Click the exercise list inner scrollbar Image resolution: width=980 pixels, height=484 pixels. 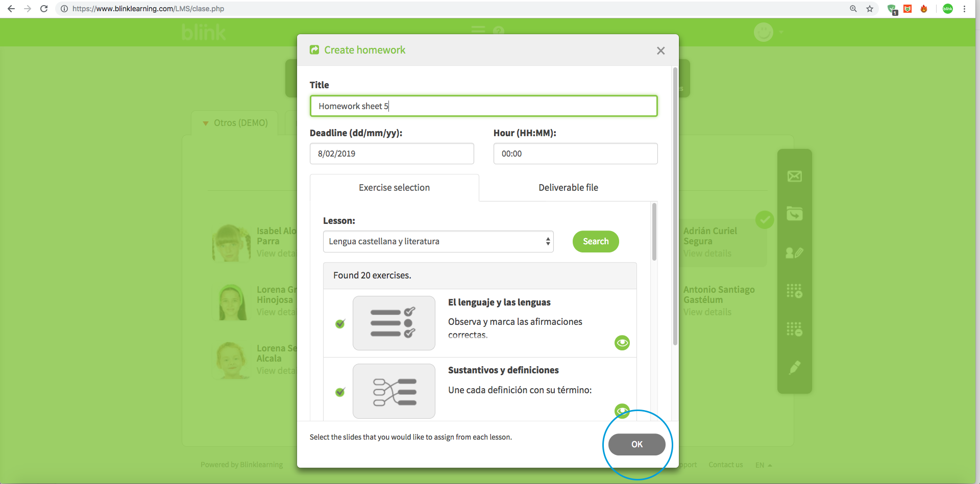[x=654, y=232]
